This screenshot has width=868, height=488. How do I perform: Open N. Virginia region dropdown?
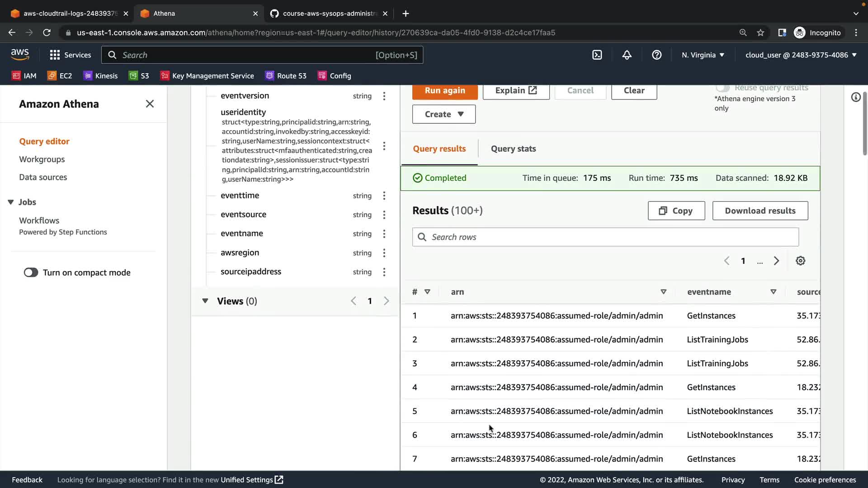[x=703, y=55]
